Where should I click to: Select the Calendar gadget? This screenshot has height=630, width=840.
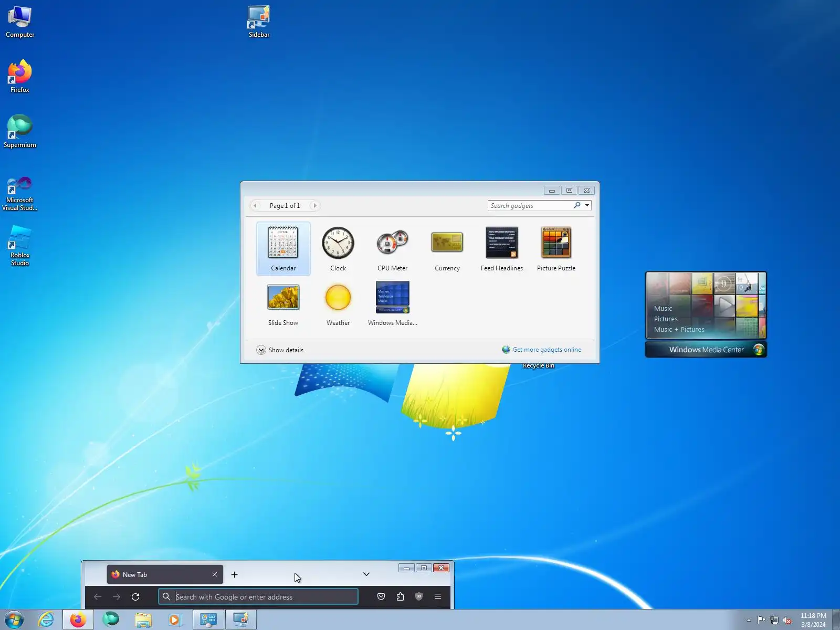(283, 248)
